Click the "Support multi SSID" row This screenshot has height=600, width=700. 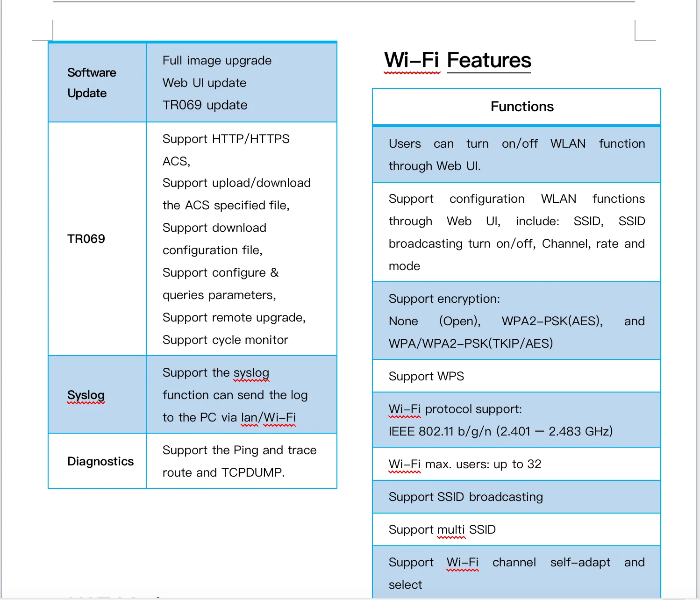516,529
